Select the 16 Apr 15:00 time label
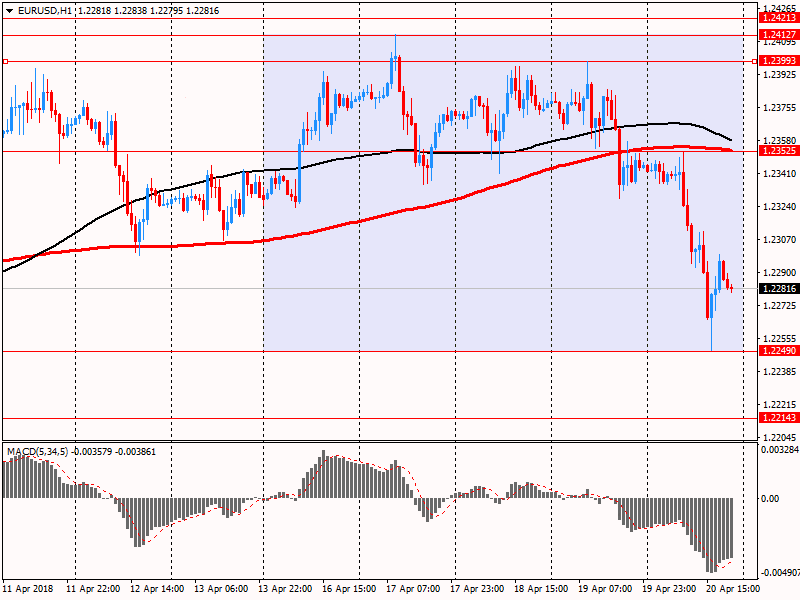 pos(350,590)
